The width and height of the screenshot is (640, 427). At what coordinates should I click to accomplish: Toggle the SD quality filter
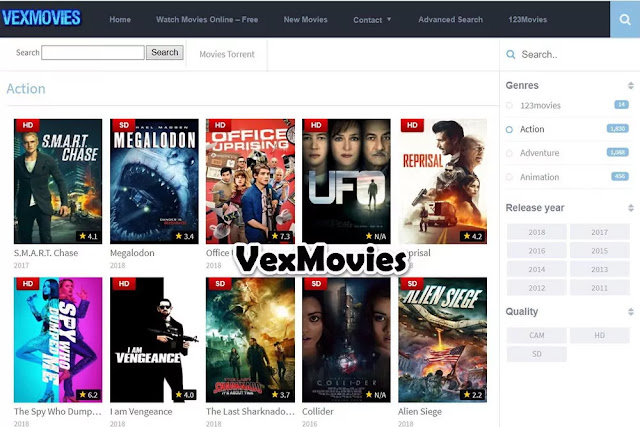pos(536,354)
